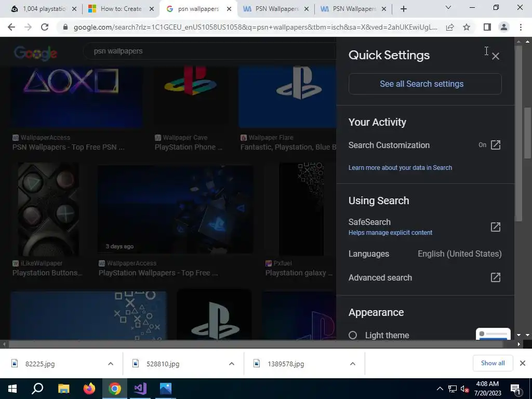Open Learn more about your data in Search

click(x=400, y=168)
